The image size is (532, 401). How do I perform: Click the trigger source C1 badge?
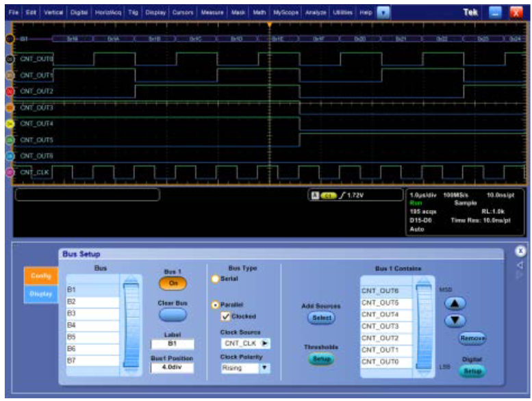tap(328, 196)
